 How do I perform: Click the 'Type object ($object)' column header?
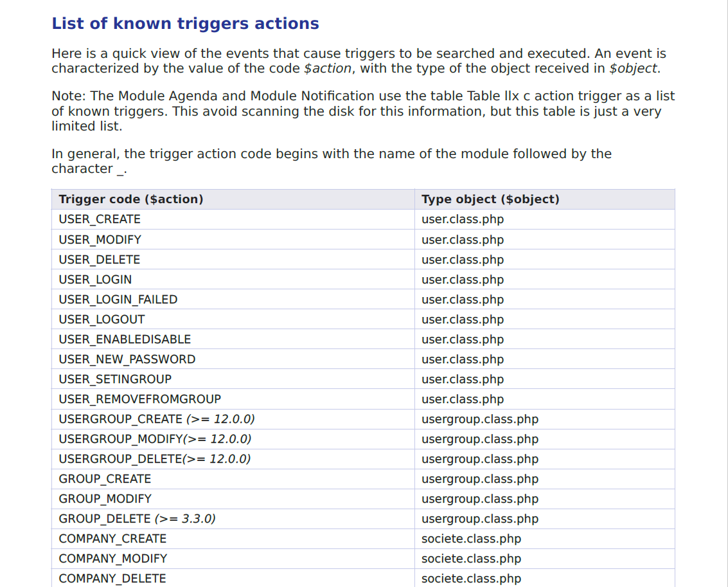490,199
